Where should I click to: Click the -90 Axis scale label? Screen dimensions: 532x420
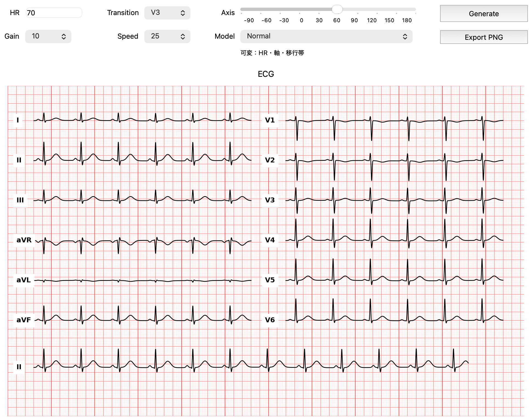249,20
